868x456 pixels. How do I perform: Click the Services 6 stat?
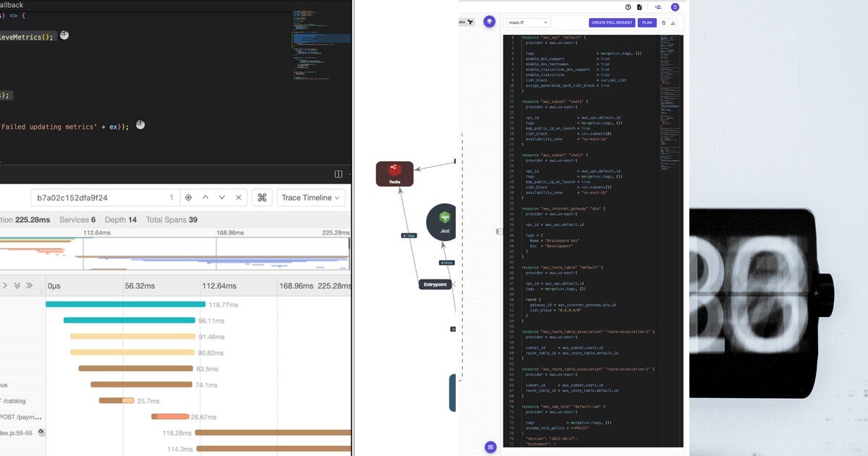[77, 219]
